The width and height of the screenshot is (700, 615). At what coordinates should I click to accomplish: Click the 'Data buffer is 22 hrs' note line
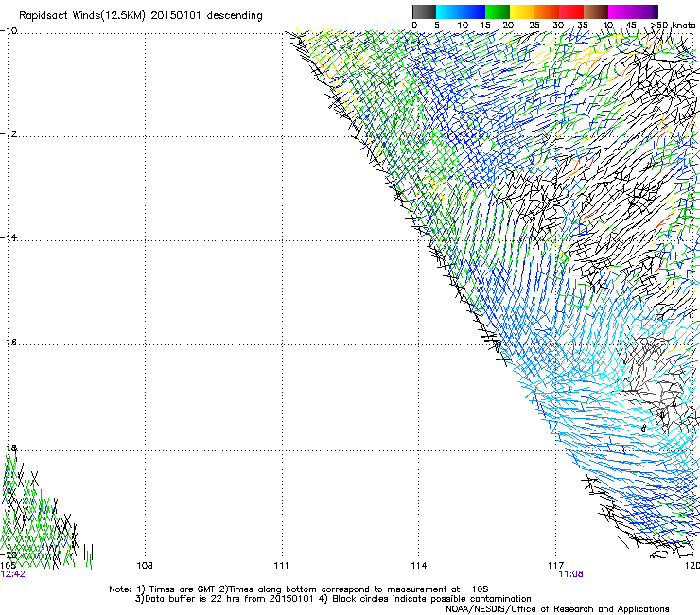[333, 599]
